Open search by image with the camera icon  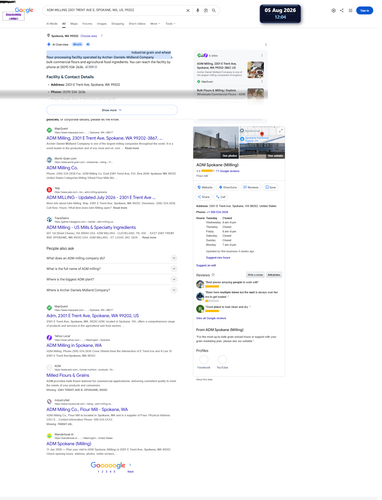206,10
